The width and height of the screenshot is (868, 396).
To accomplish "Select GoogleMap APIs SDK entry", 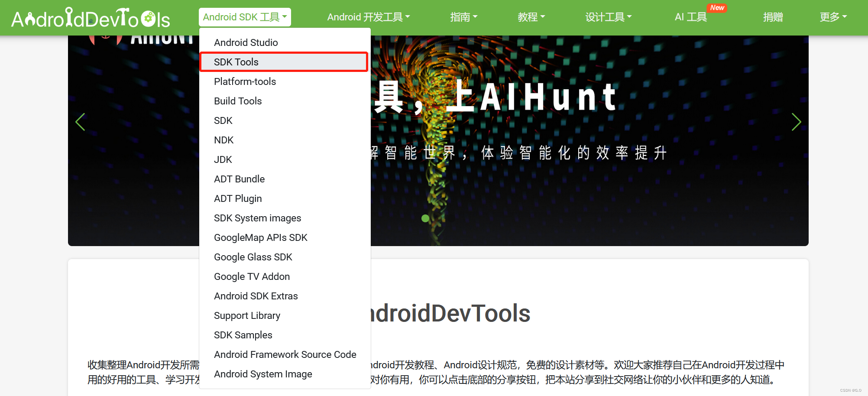I will click(285, 237).
